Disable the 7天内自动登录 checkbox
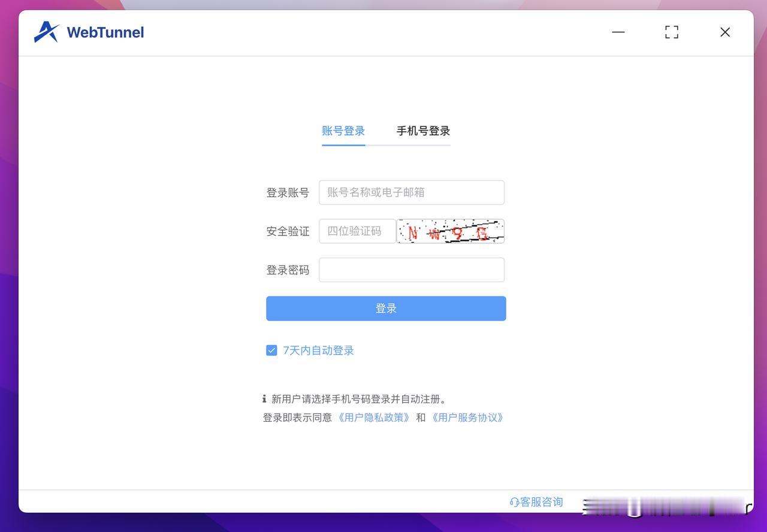This screenshot has width=767, height=532. (271, 350)
